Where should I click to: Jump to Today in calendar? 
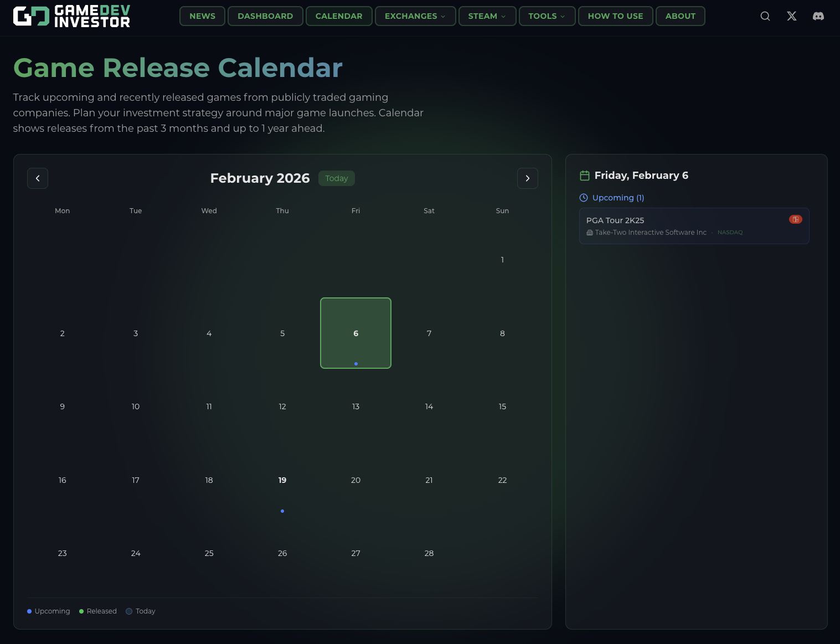[x=337, y=178]
